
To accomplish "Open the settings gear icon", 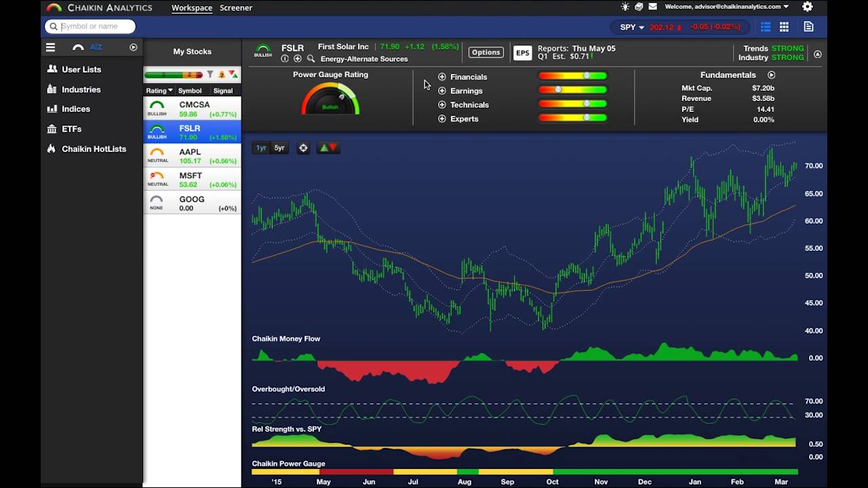I will point(808,7).
